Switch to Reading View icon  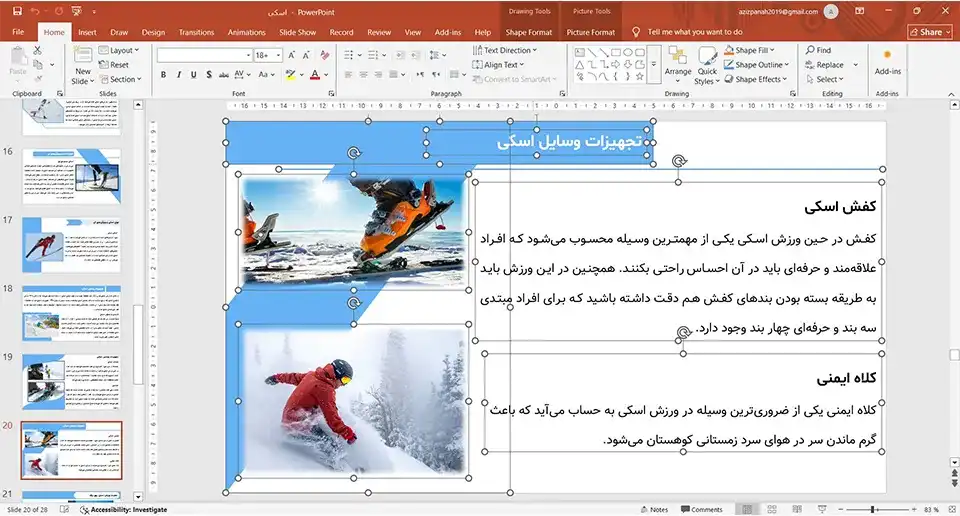[x=797, y=509]
